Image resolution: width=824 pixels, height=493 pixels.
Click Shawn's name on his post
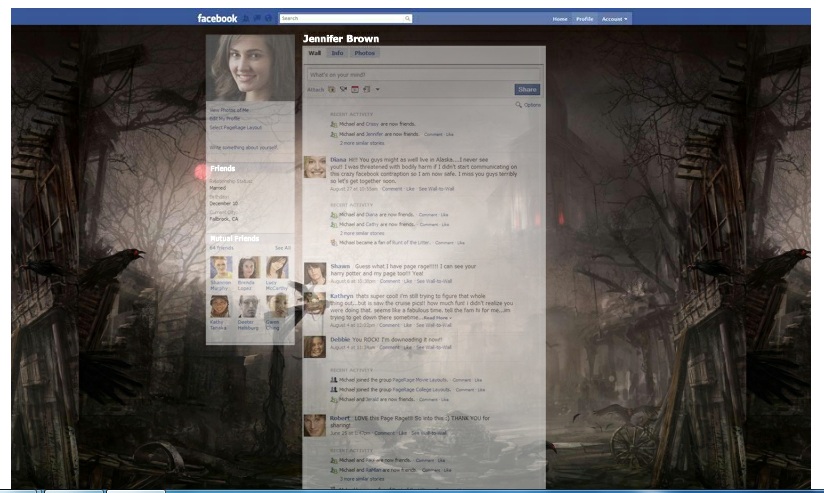340,266
